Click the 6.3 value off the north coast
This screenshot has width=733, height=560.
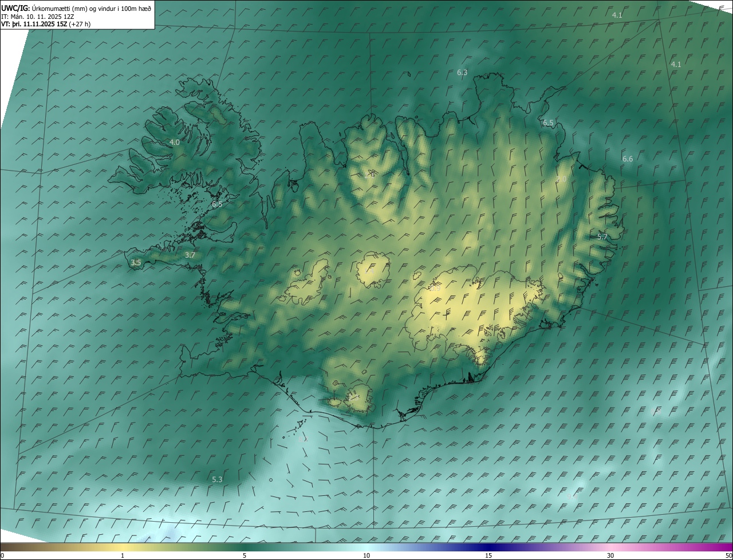tap(462, 73)
